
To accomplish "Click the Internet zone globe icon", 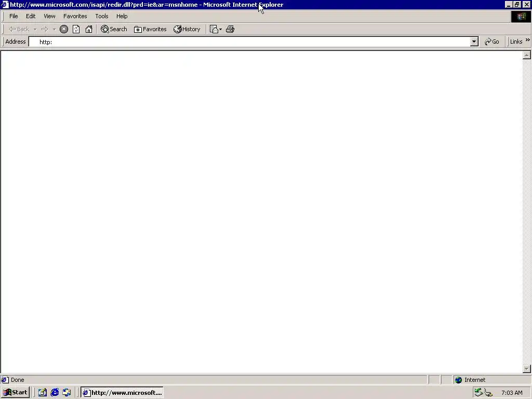I will click(458, 380).
